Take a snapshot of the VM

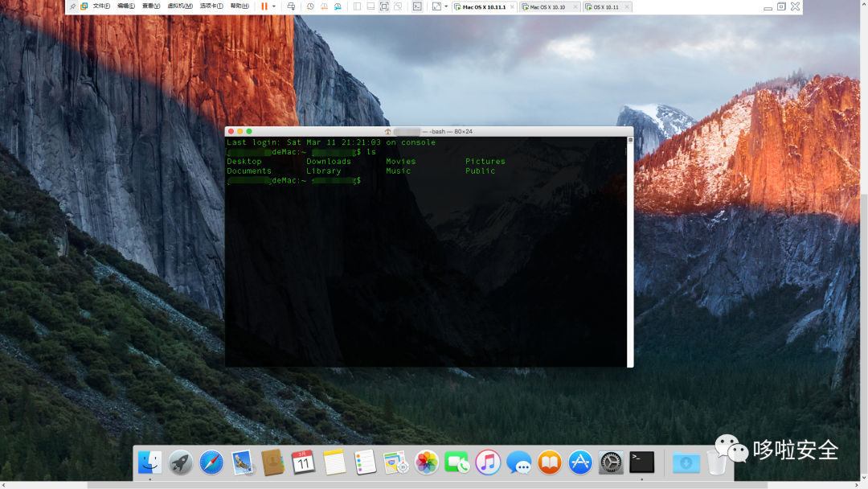pyautogui.click(x=310, y=6)
